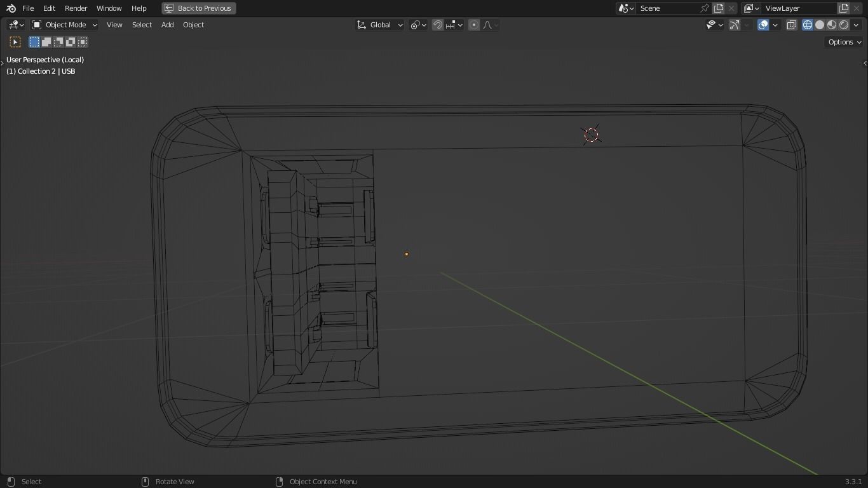This screenshot has width=868, height=488.
Task: Open the editor type selector
Action: point(16,25)
